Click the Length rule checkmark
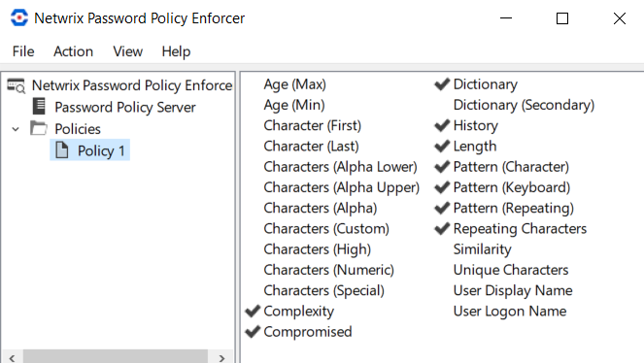Image resolution: width=644 pixels, height=363 pixels. click(x=442, y=146)
